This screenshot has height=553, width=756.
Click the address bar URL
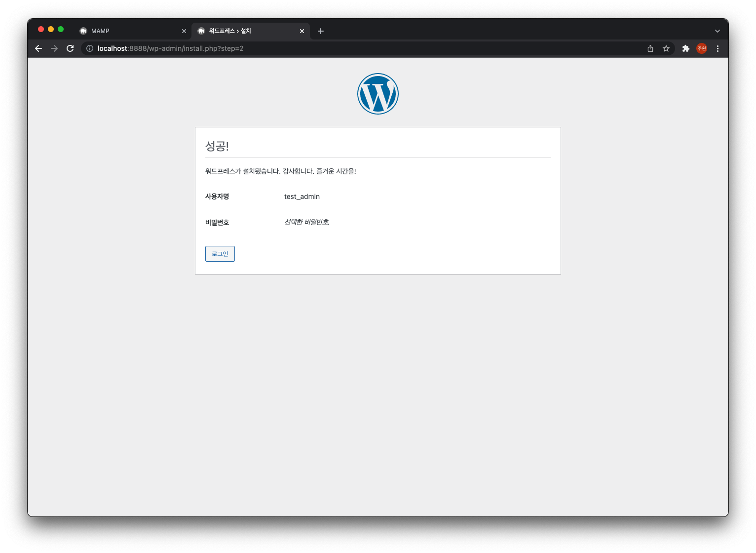pyautogui.click(x=171, y=48)
